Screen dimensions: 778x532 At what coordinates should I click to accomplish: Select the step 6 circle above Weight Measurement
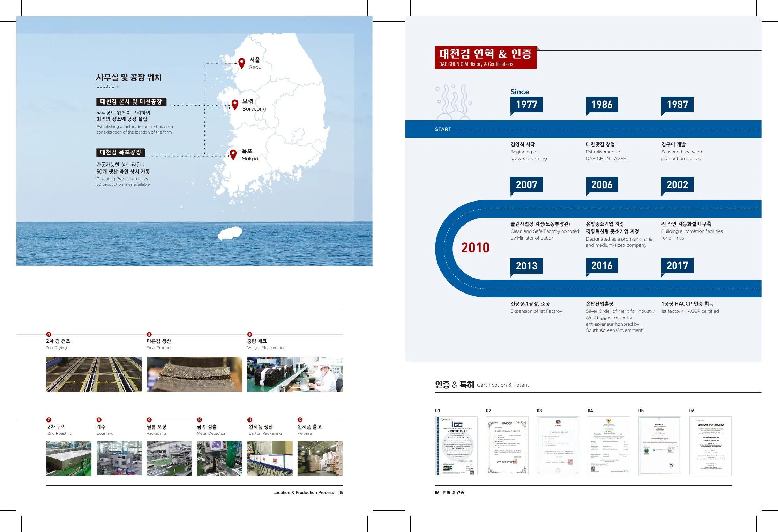(250, 334)
